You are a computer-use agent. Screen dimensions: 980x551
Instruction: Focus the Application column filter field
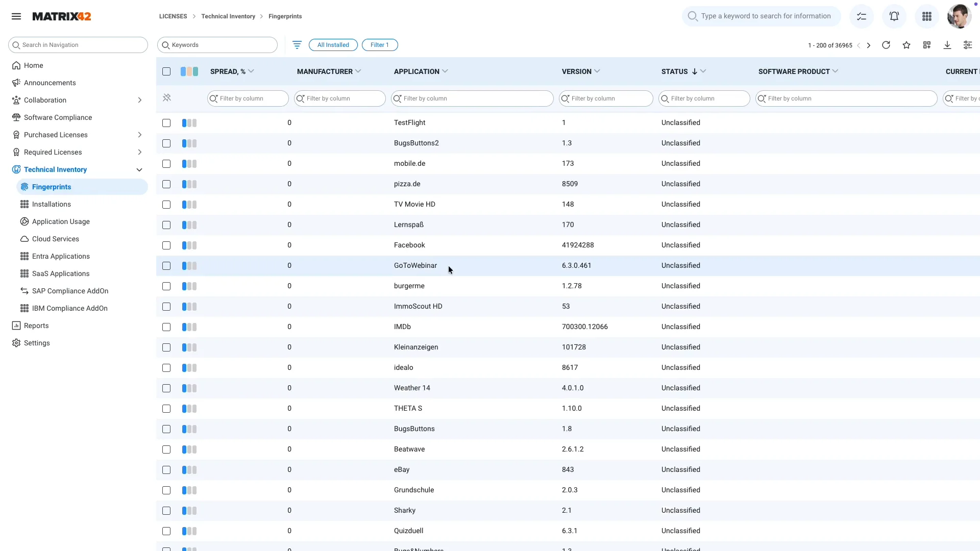coord(472,98)
